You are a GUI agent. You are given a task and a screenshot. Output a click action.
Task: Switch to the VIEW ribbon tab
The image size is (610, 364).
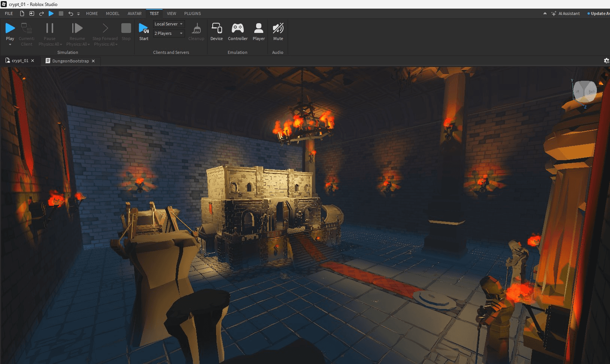tap(172, 13)
